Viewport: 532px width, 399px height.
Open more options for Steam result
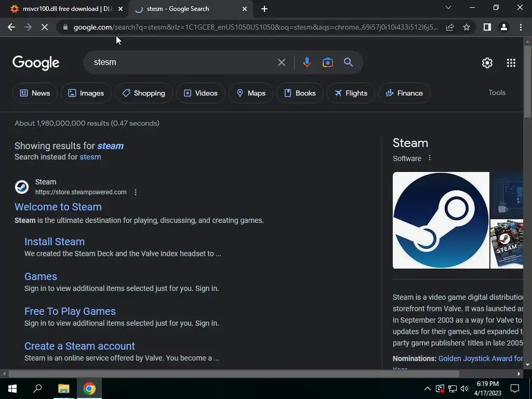point(136,192)
